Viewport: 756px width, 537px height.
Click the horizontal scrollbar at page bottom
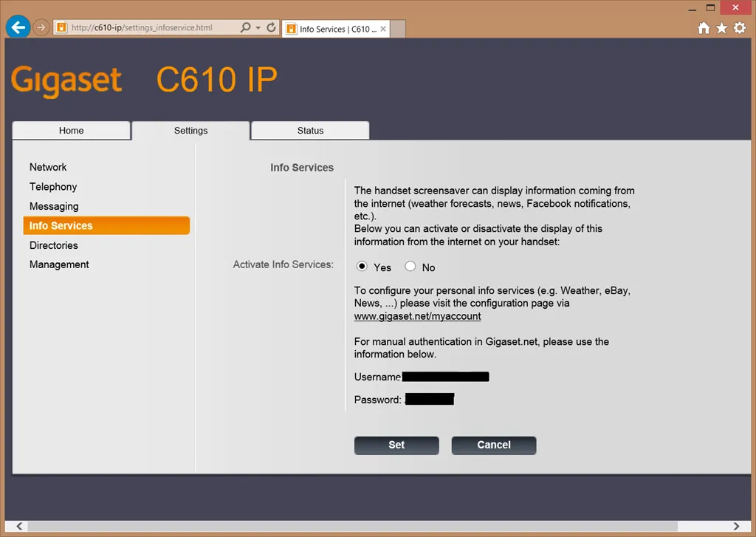(369, 526)
